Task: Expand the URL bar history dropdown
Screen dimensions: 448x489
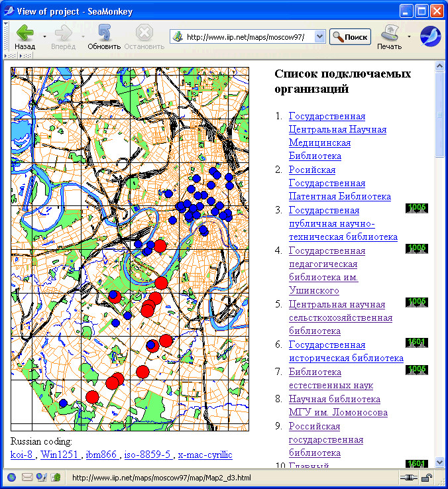Action: [320, 37]
